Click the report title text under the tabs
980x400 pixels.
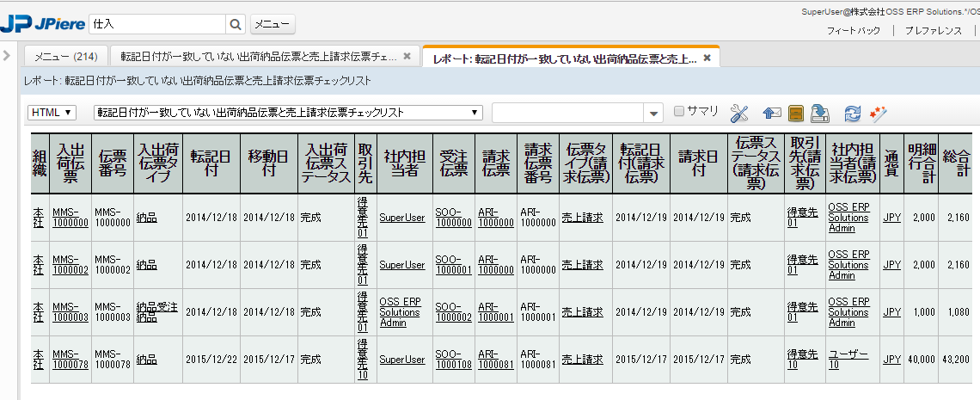(x=198, y=81)
